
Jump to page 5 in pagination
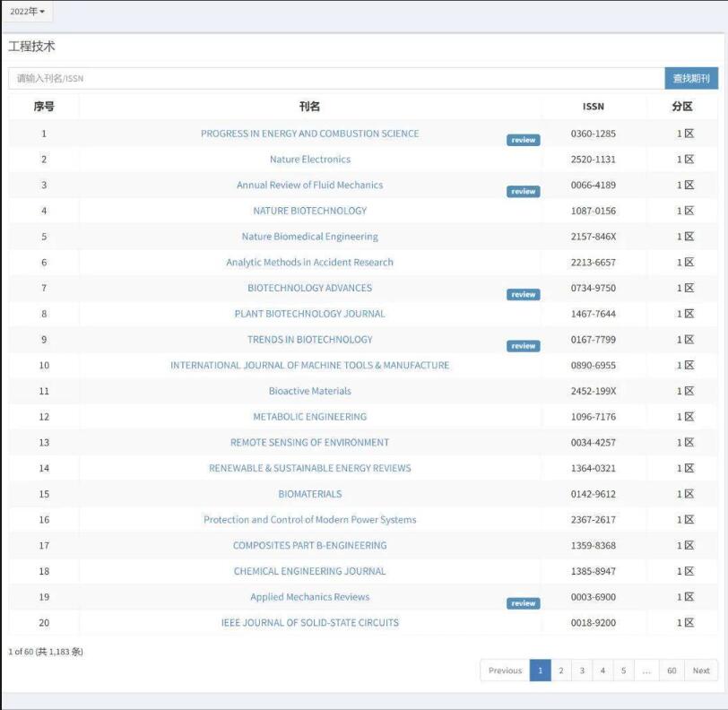click(624, 671)
